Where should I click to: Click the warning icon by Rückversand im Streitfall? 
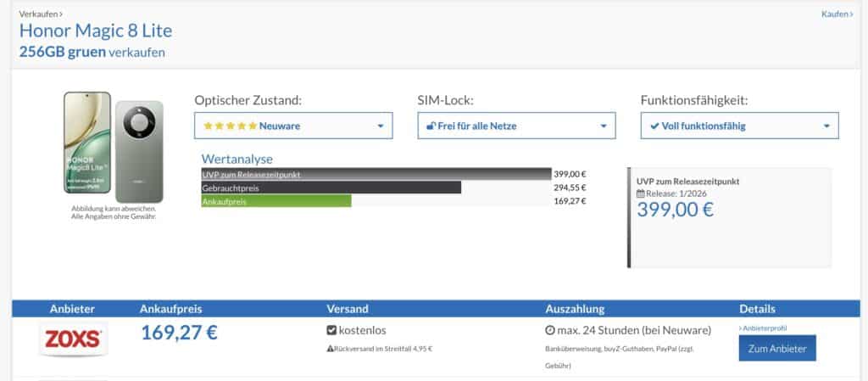pos(330,349)
